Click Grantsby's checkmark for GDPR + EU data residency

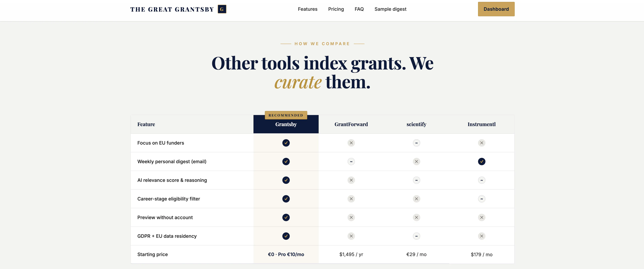[x=286, y=236]
